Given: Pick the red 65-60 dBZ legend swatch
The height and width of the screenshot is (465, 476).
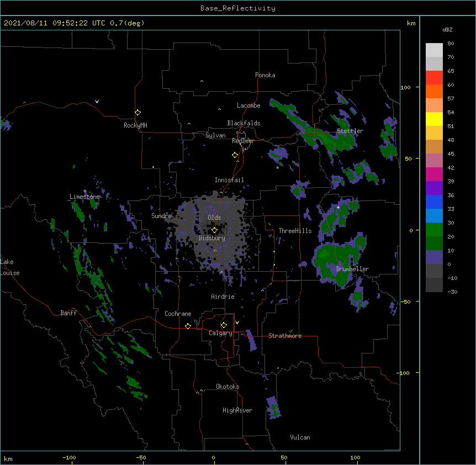Looking at the screenshot, I should 434,78.
